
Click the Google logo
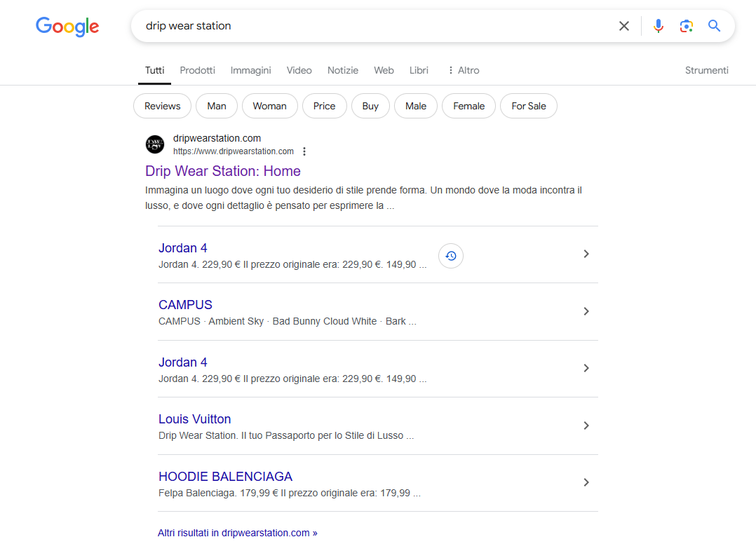coord(67,27)
